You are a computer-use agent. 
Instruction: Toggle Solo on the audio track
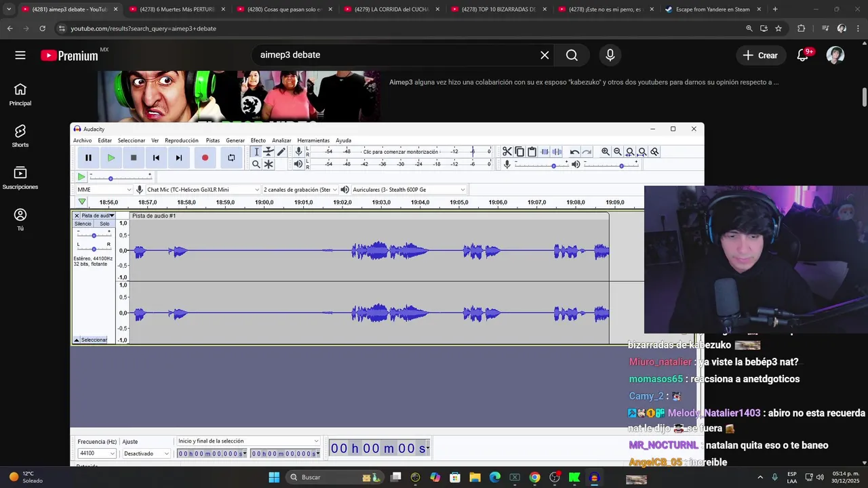[x=104, y=224]
